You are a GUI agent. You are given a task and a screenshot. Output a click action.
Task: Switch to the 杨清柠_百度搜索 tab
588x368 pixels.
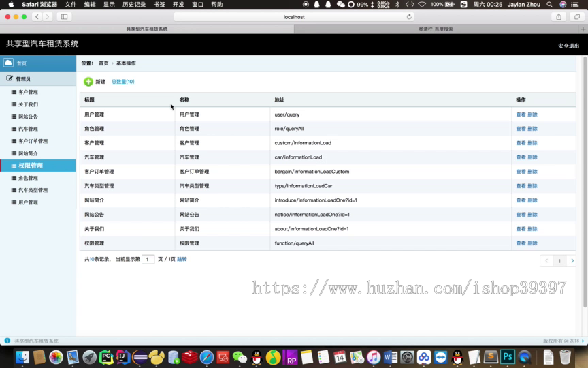[436, 29]
